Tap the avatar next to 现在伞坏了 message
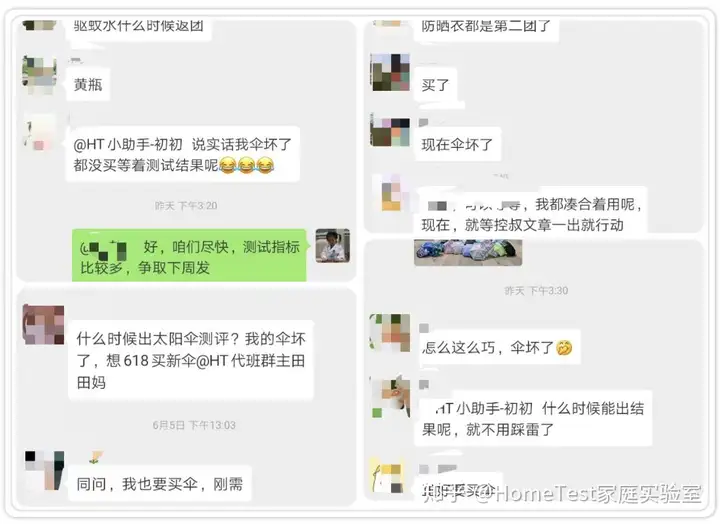Screen dimensions: 720x524 (x=390, y=132)
